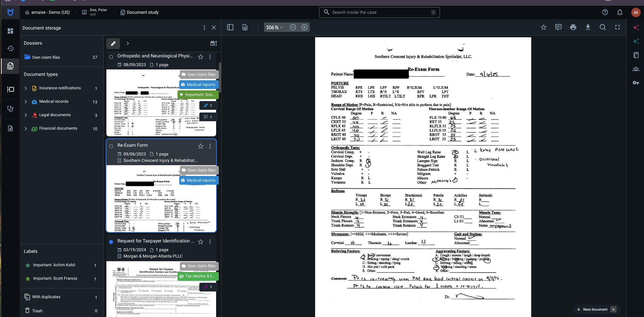Open the key access icon
The height and width of the screenshot is (317, 644).
(x=636, y=83)
